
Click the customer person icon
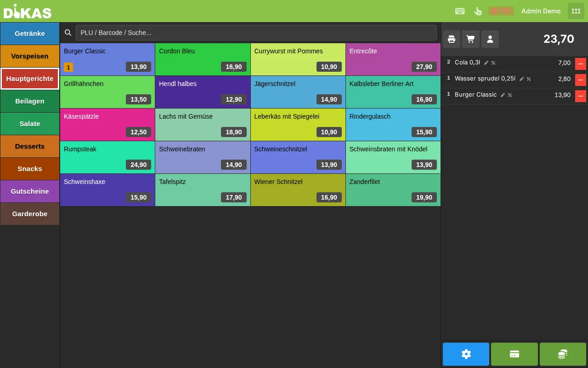490,39
